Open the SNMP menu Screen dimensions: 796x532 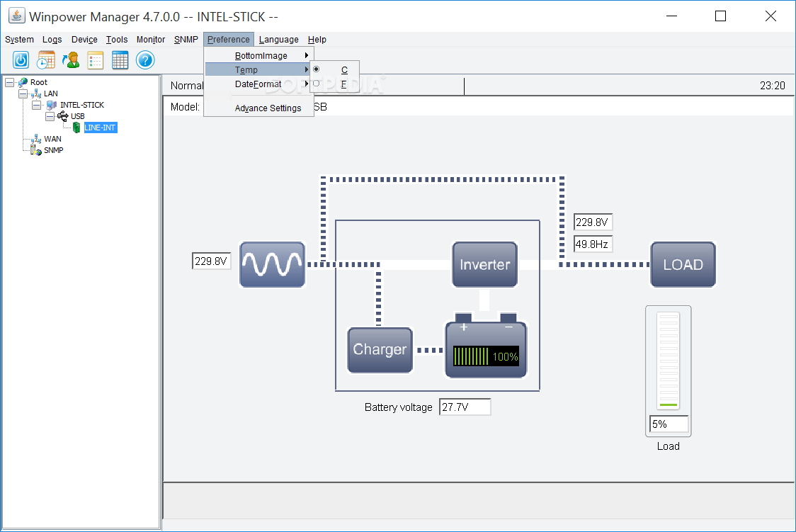tap(186, 40)
